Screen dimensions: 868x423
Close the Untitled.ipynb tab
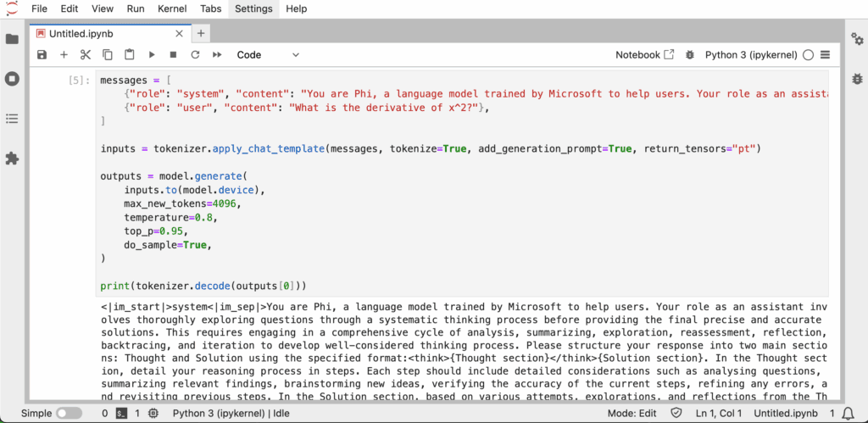pyautogui.click(x=179, y=34)
